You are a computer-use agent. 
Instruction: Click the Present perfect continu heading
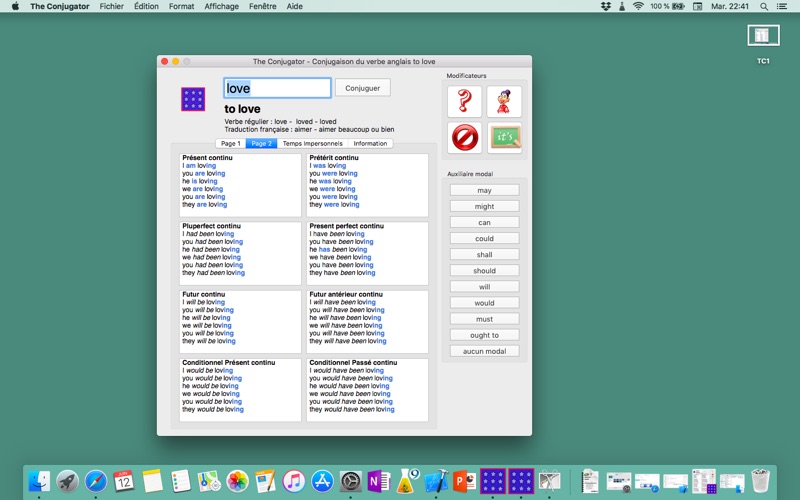tap(346, 226)
